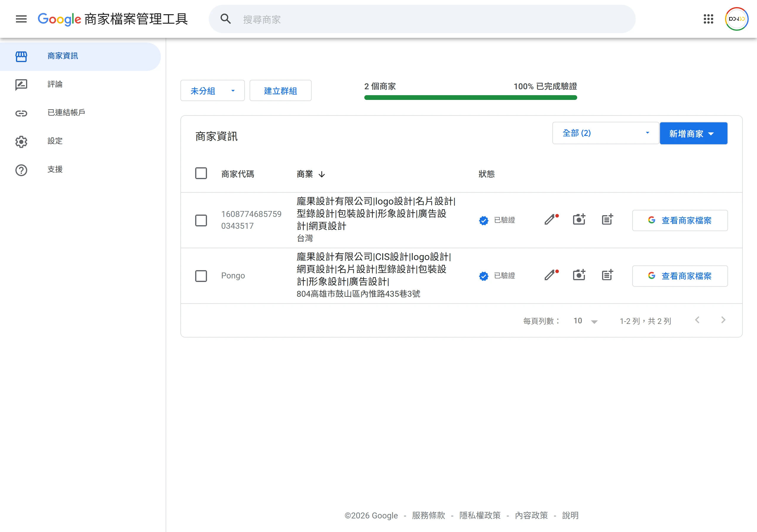Open the 內容政策 footer link
Image resolution: width=757 pixels, height=532 pixels.
click(x=531, y=515)
